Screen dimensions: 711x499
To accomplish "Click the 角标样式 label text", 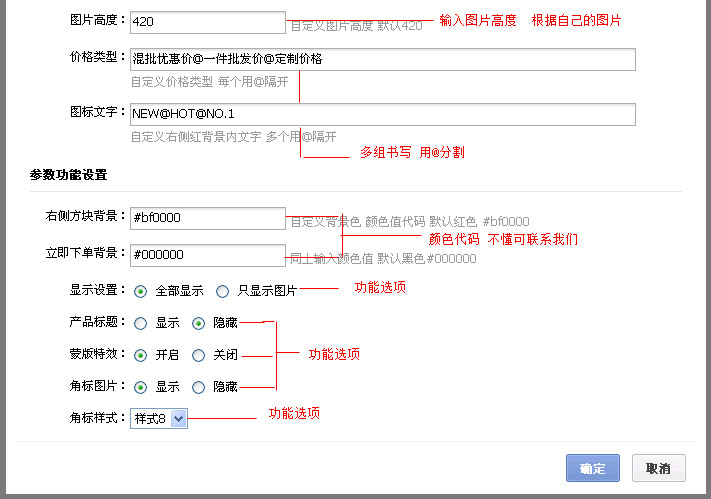I will [96, 418].
